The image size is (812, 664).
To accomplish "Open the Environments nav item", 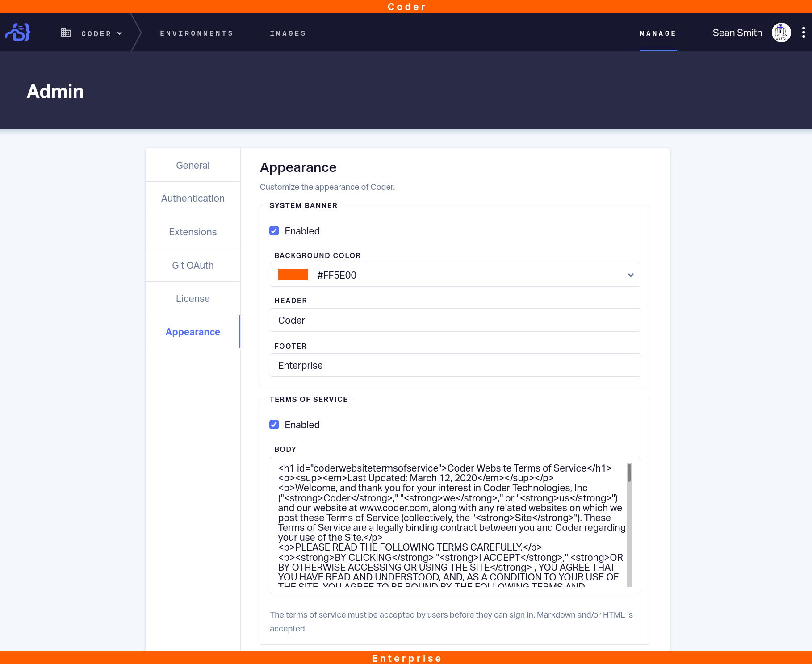I will (x=197, y=33).
